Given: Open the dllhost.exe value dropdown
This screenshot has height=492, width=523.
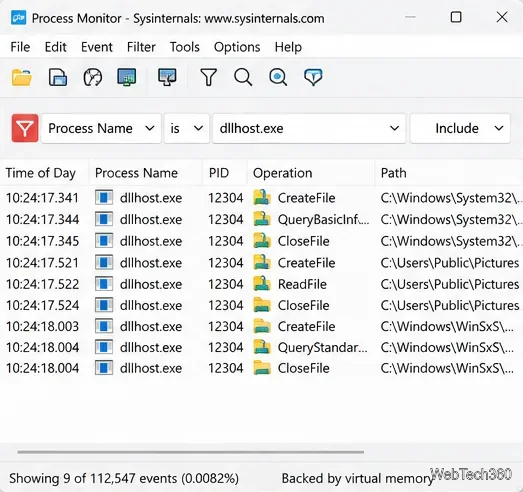Looking at the screenshot, I should tap(309, 128).
